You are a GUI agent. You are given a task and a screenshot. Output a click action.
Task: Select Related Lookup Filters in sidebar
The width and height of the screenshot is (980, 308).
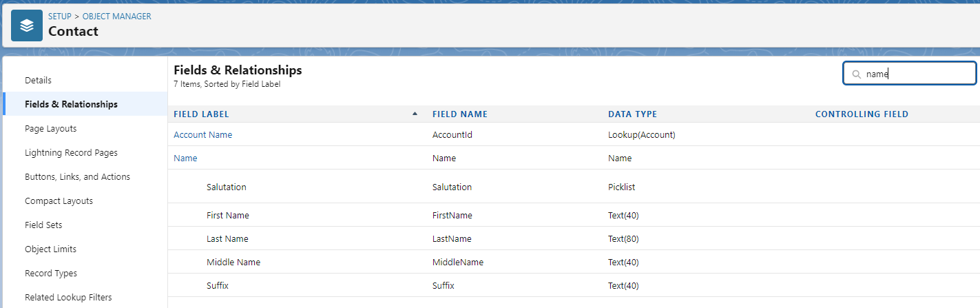(x=68, y=298)
